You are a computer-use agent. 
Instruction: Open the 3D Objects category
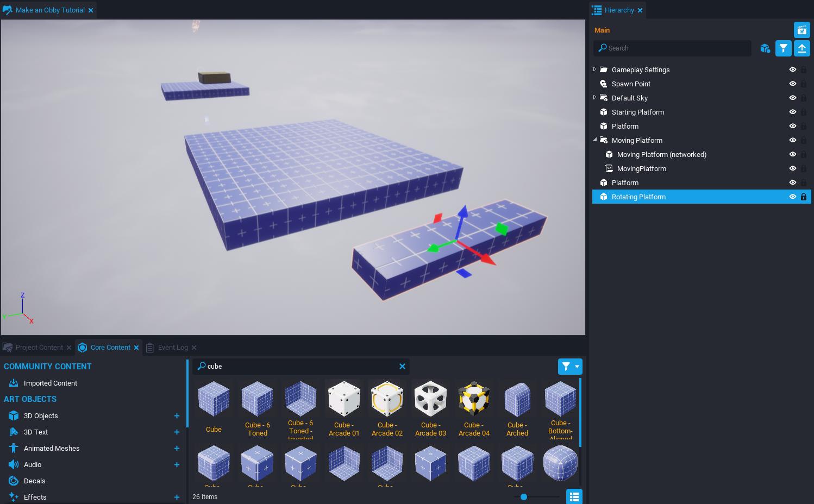[40, 415]
